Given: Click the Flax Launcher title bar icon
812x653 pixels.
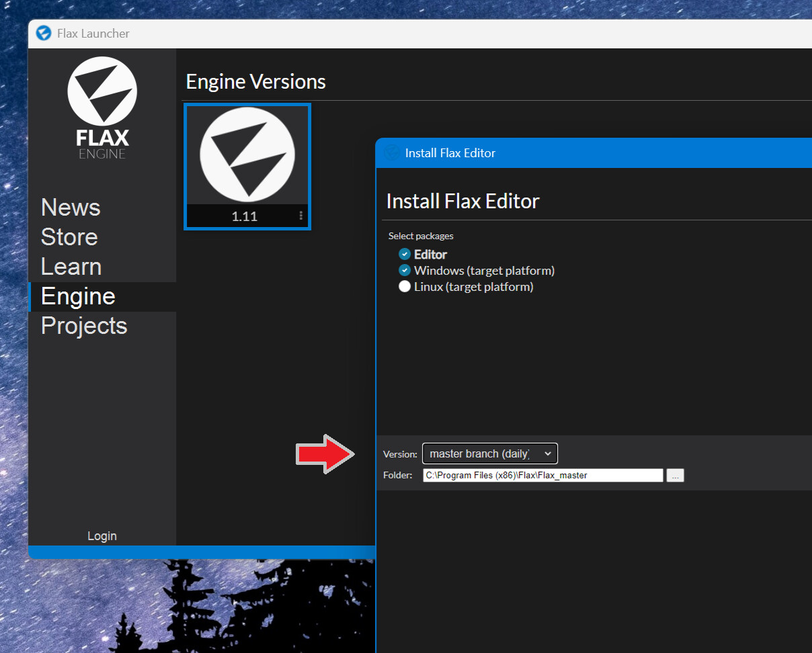Looking at the screenshot, I should click(x=44, y=33).
